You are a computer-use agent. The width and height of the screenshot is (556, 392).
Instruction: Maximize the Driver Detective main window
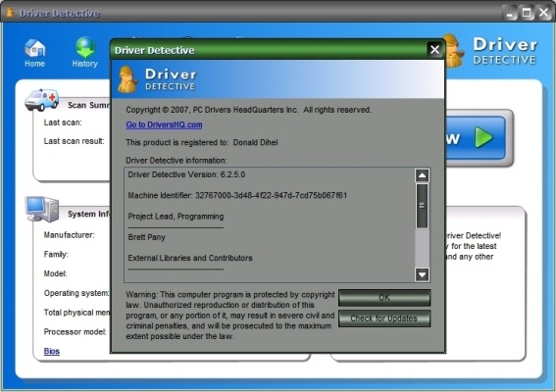pyautogui.click(x=527, y=13)
